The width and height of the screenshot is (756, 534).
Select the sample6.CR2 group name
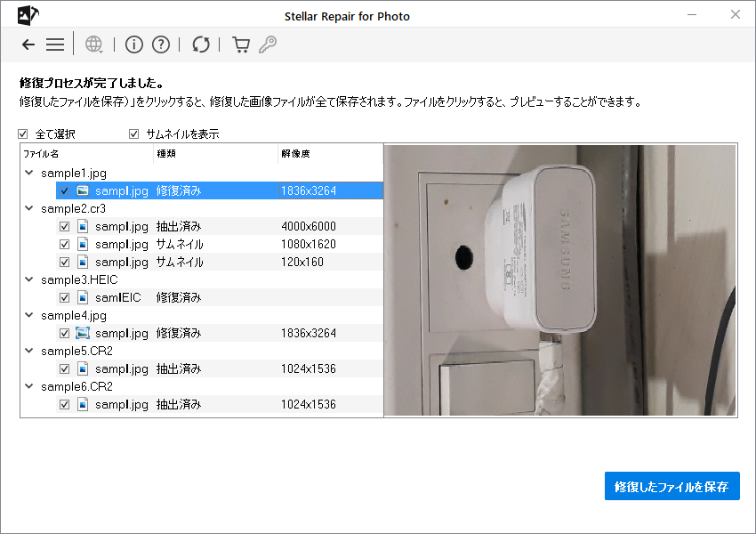[x=76, y=386]
